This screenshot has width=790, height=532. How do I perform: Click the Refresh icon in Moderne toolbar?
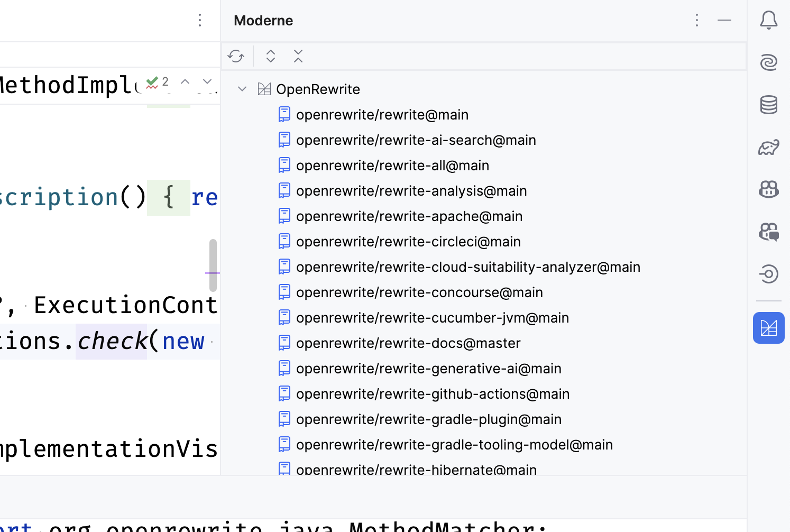236,56
